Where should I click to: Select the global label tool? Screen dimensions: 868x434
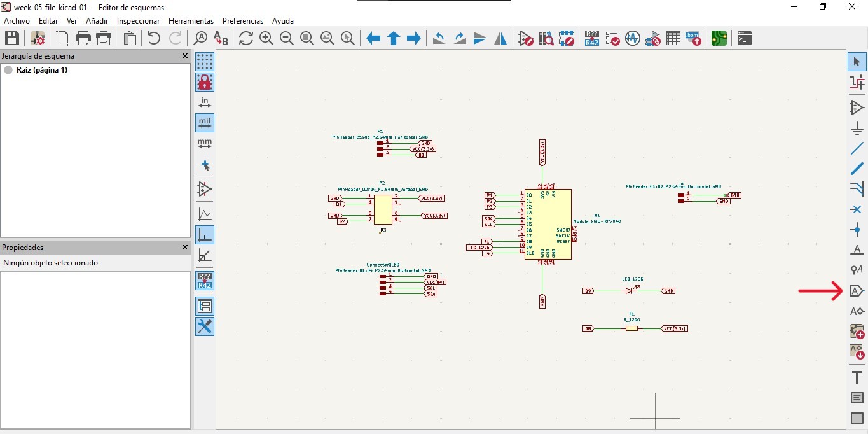click(x=857, y=291)
